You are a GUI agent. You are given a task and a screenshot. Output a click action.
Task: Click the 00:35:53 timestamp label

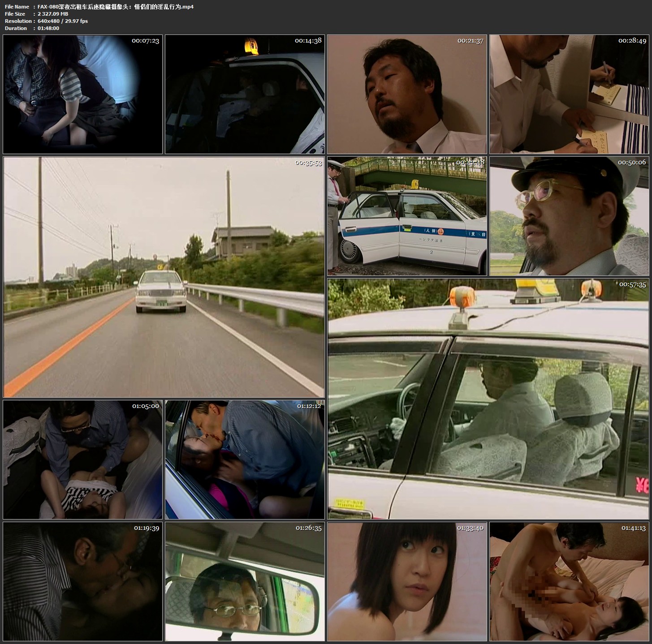coord(308,163)
